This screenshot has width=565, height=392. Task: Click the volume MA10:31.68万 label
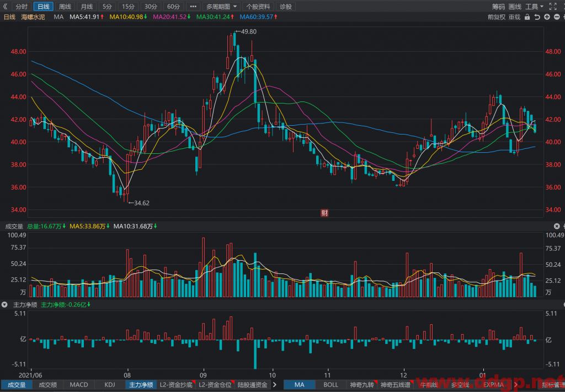coord(135,226)
